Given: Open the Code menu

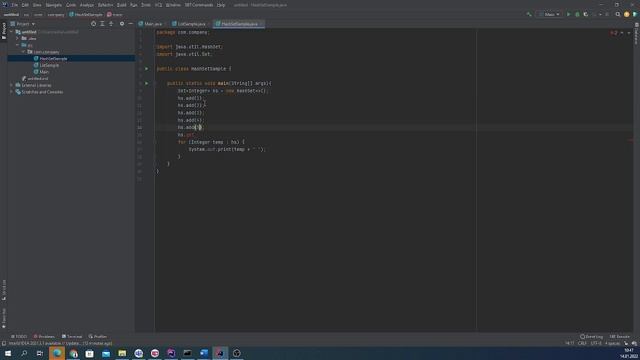Looking at the screenshot, I should (x=71, y=5).
